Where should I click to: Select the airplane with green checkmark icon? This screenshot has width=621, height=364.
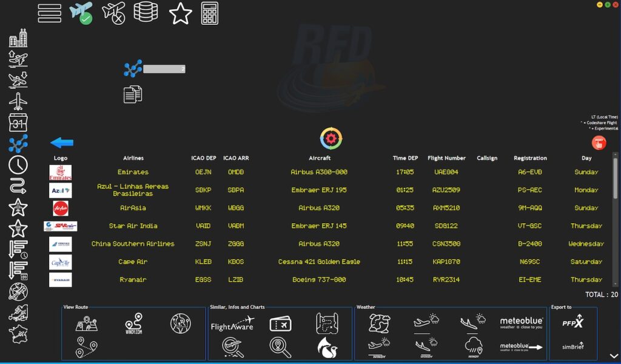point(81,13)
